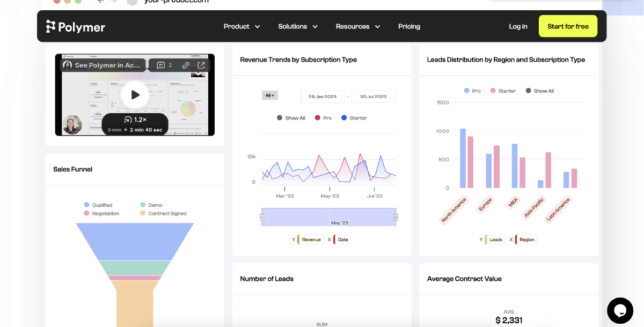Click the presenter avatar in video title
644x327 pixels.
[68, 65]
